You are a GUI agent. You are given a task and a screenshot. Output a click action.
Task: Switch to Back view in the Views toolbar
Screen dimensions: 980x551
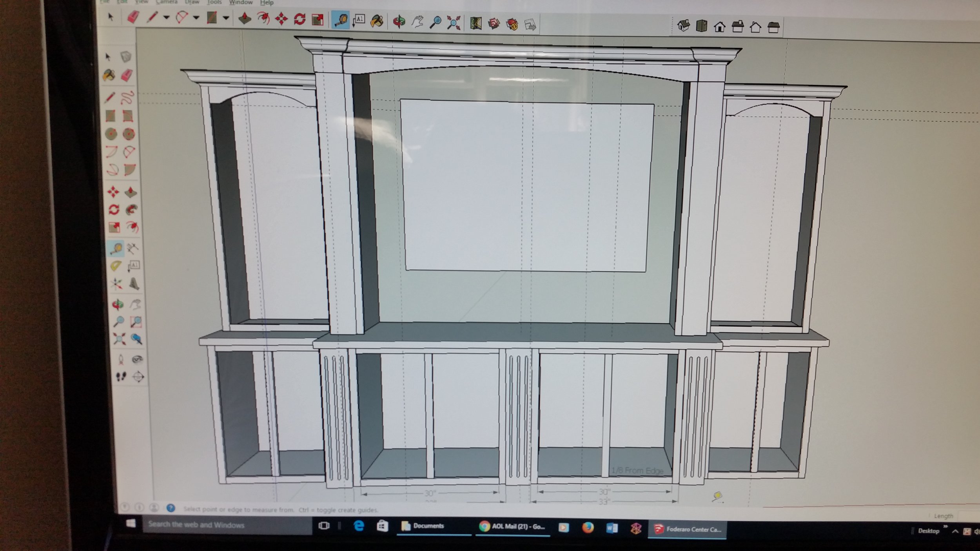[755, 27]
